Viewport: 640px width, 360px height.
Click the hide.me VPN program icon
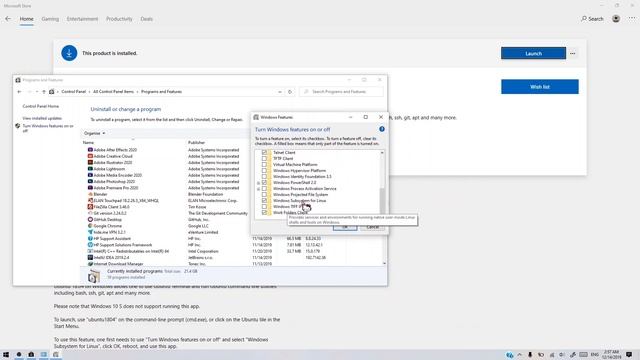(x=90, y=232)
